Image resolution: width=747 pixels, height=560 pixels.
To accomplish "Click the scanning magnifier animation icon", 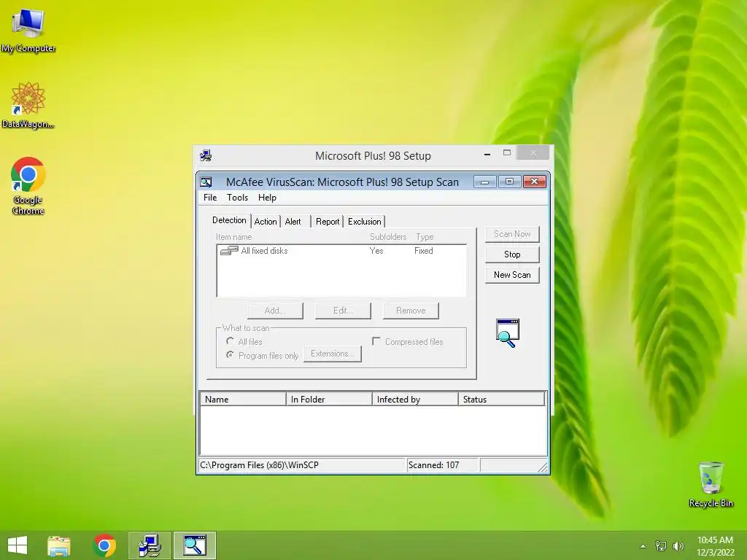I will (x=508, y=332).
